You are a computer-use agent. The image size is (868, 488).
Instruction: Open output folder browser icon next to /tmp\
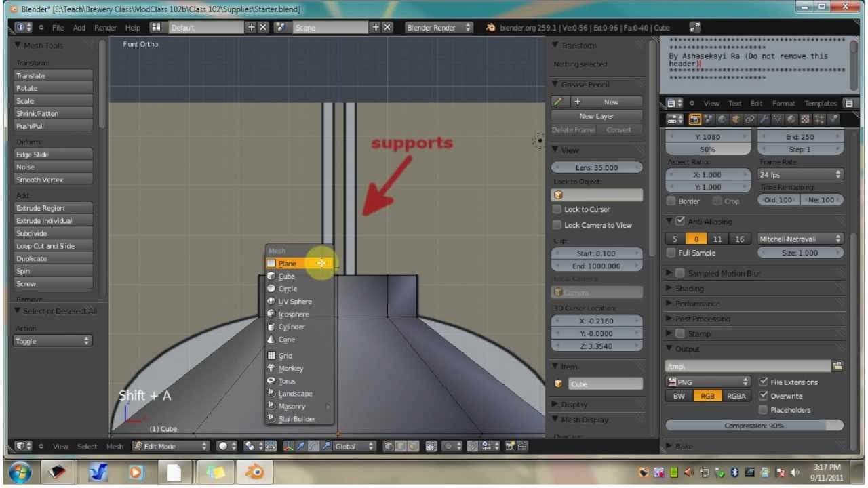click(x=837, y=366)
